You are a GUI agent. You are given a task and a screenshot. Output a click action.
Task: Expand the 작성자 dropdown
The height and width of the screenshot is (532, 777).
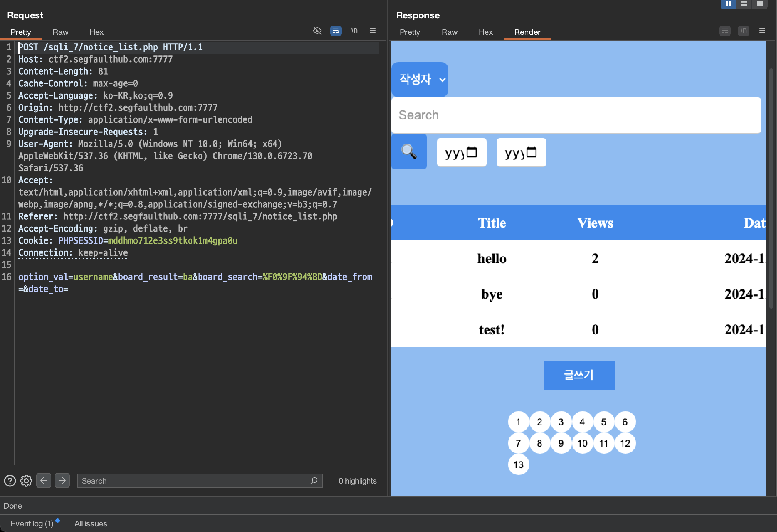pos(420,79)
